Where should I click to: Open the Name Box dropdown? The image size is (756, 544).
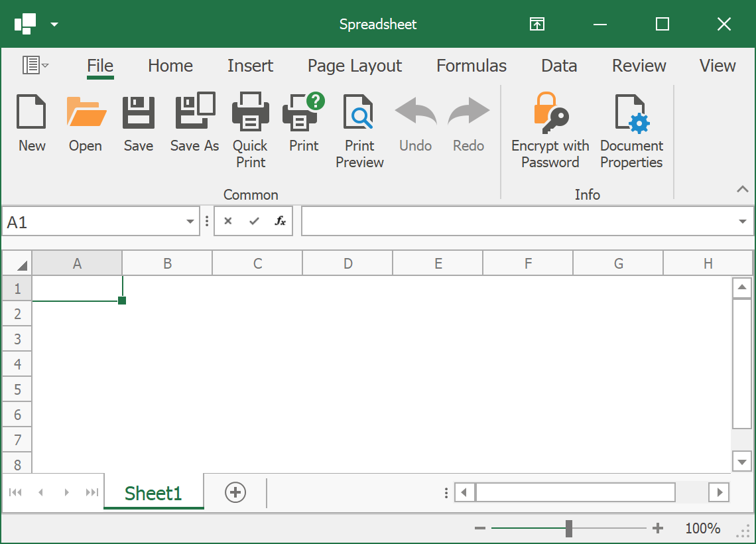coord(190,221)
